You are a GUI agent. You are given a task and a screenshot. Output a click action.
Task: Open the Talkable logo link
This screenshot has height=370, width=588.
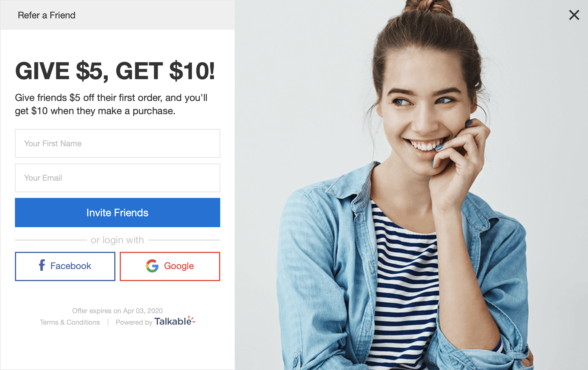pos(175,321)
